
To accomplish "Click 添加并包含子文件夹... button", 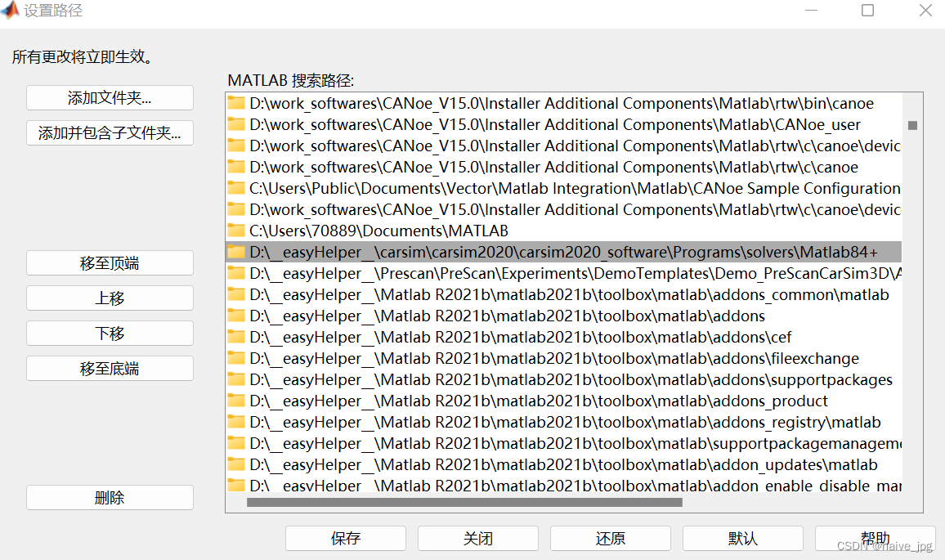I will [110, 132].
